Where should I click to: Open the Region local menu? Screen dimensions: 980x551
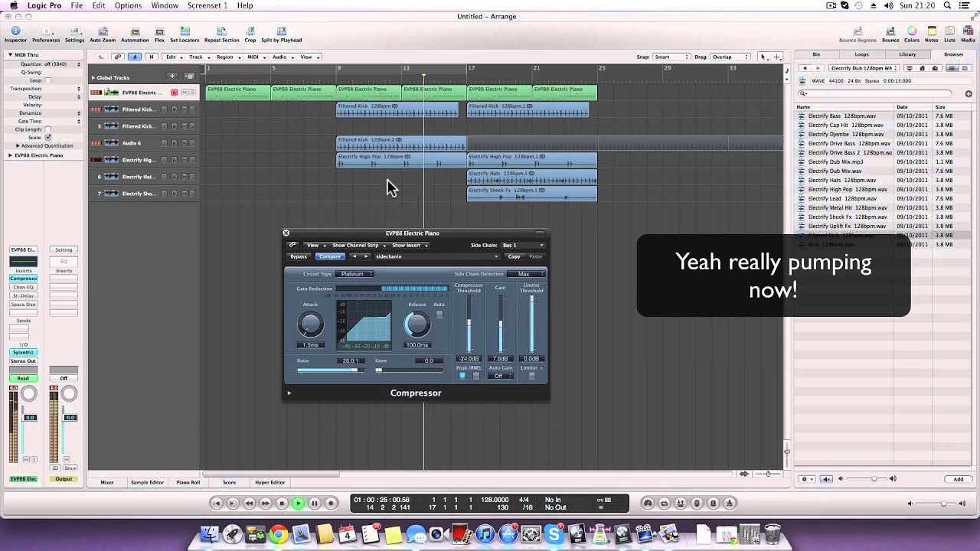pos(227,57)
